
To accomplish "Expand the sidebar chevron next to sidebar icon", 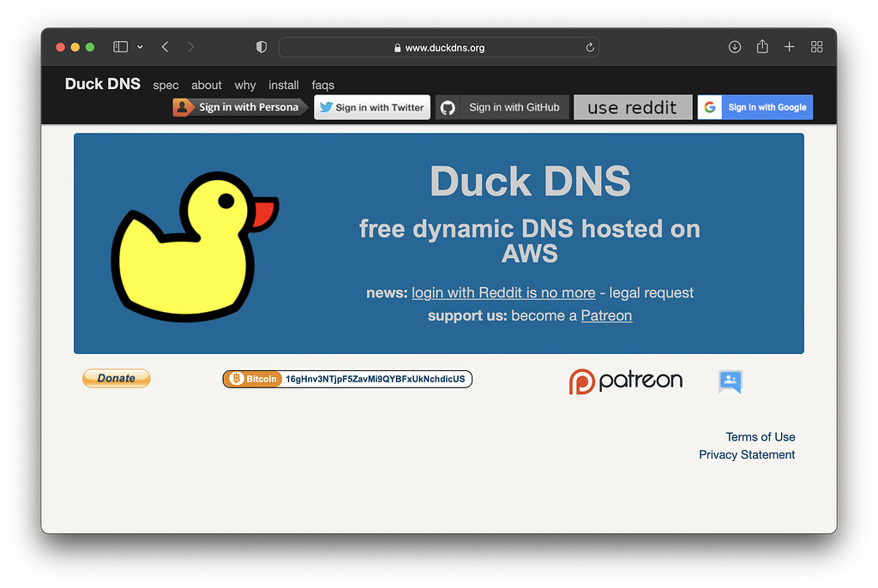I will 140,47.
